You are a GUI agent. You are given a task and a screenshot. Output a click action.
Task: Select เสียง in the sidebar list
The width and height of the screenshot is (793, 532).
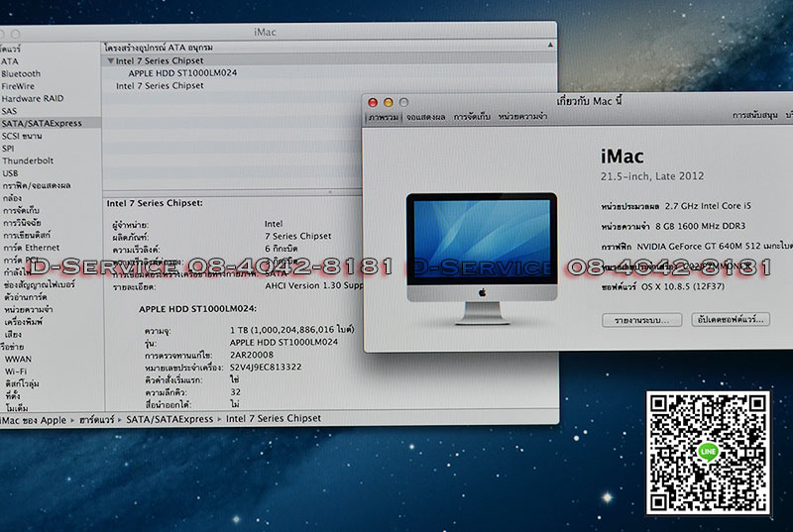[x=13, y=335]
